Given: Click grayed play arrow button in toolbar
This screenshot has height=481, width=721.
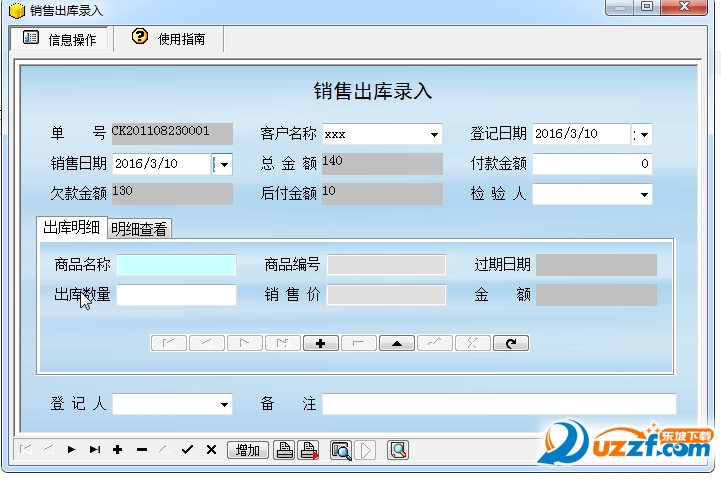Looking at the screenshot, I should (366, 450).
